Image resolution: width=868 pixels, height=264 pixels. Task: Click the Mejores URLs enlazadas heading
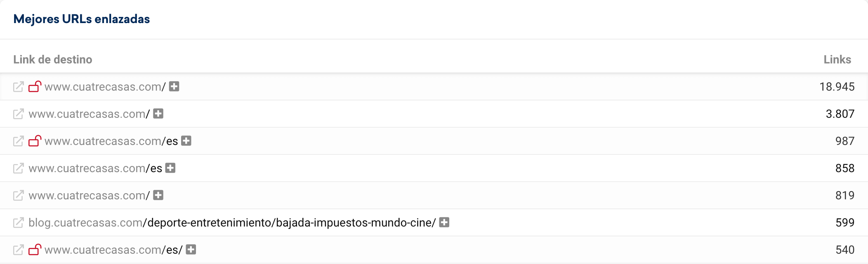coord(81,19)
